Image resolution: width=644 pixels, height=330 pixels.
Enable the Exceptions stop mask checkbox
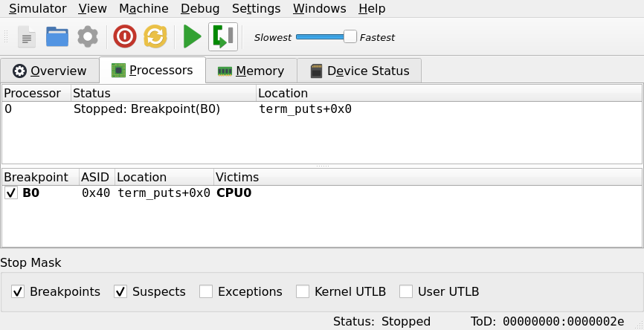coord(206,292)
